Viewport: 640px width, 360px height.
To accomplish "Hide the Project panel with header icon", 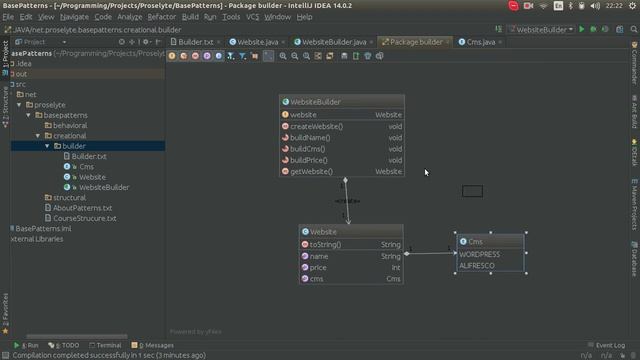I will coord(158,42).
